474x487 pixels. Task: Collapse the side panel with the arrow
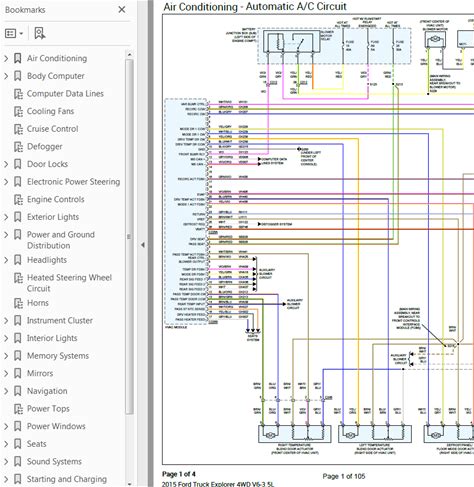click(x=143, y=245)
